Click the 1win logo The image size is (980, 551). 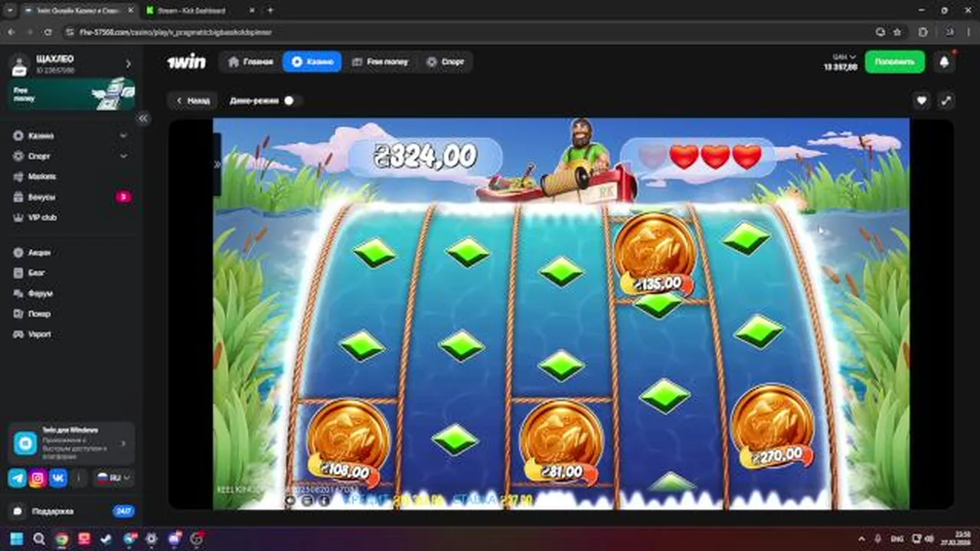(x=186, y=62)
